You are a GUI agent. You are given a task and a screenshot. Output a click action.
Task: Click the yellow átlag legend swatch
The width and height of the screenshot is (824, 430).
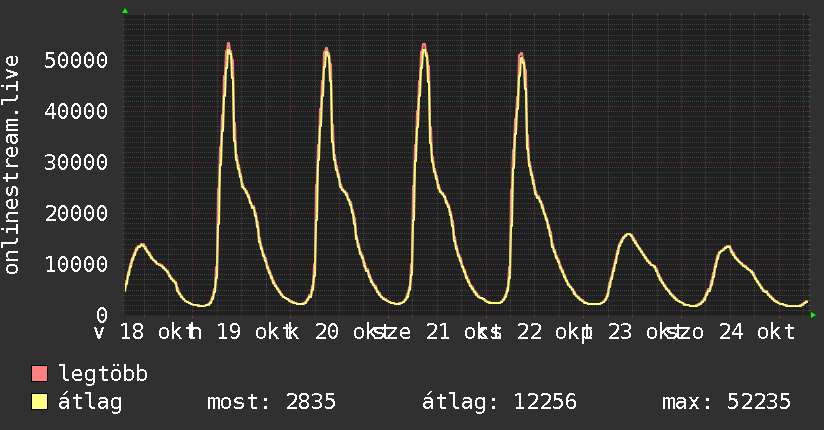(39, 402)
